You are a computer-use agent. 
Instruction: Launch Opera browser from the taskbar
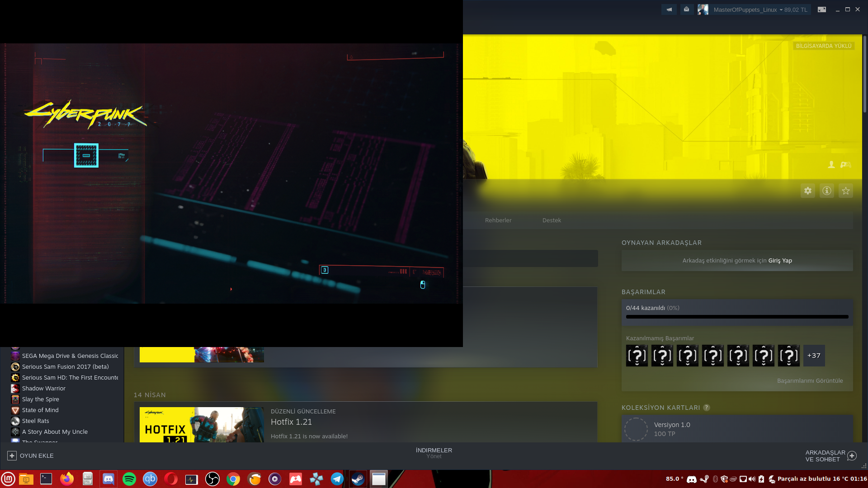tap(171, 479)
